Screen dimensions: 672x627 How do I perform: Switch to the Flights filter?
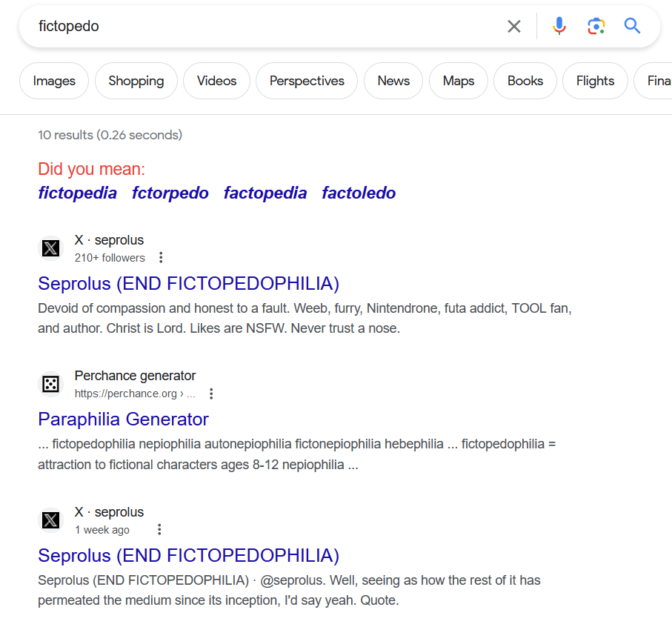pos(595,81)
